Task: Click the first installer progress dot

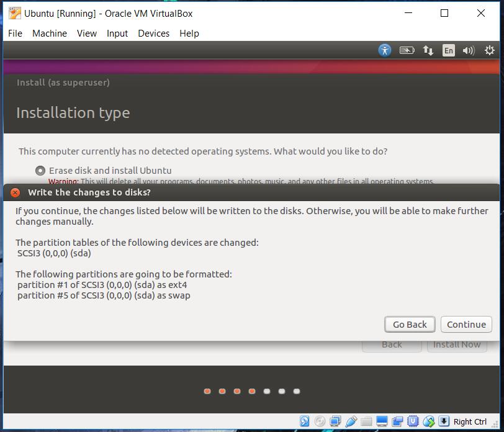Action: [x=207, y=391]
